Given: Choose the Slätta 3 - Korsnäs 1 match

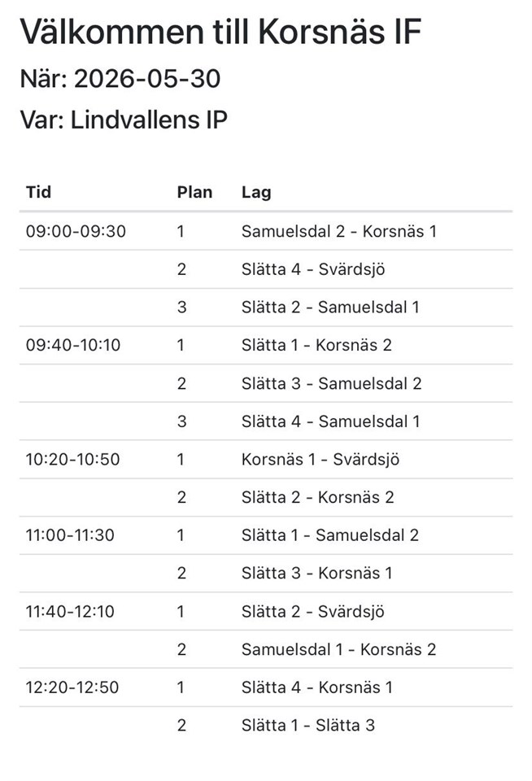Looking at the screenshot, I should coord(316,573).
